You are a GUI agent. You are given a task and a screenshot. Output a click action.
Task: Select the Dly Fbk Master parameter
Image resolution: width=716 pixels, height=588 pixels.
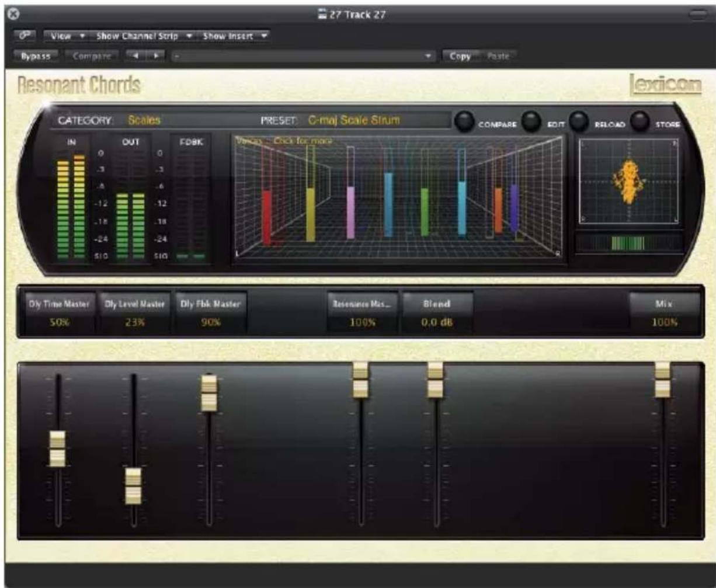pos(210,312)
